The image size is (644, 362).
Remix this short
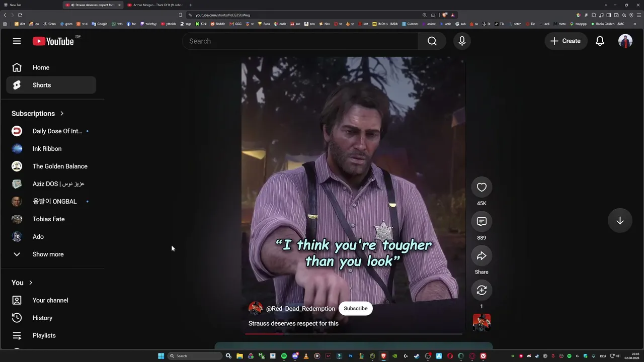[481, 290]
